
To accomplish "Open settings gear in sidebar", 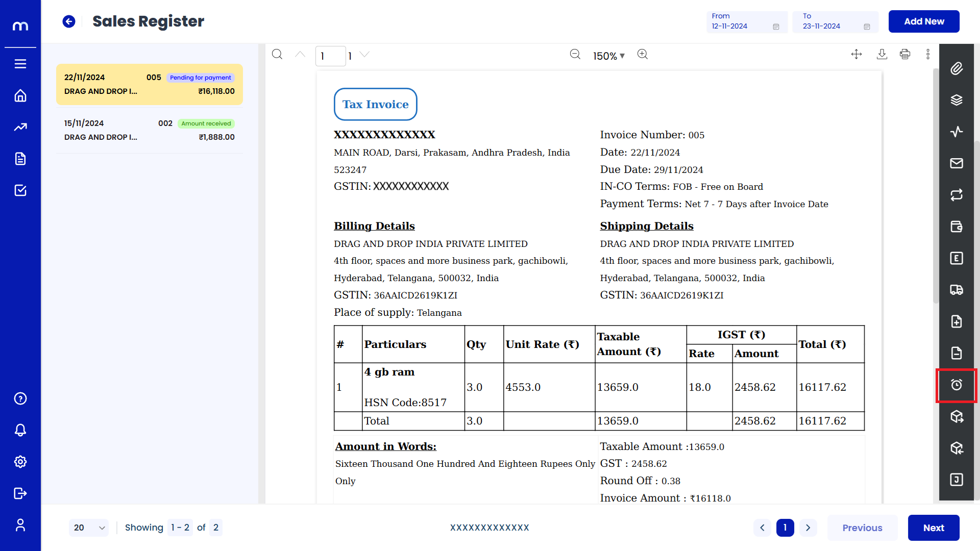I will pyautogui.click(x=20, y=462).
